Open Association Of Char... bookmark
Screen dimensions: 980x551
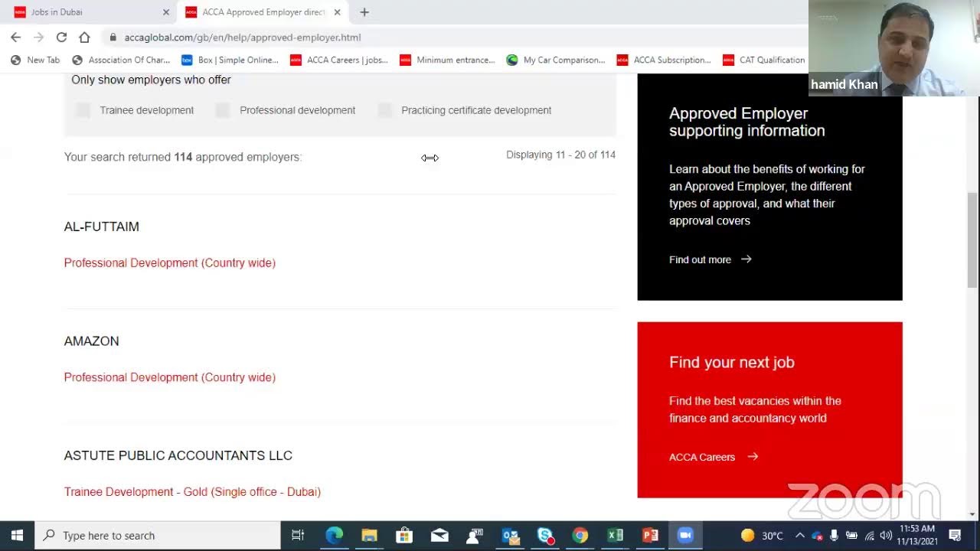(121, 60)
